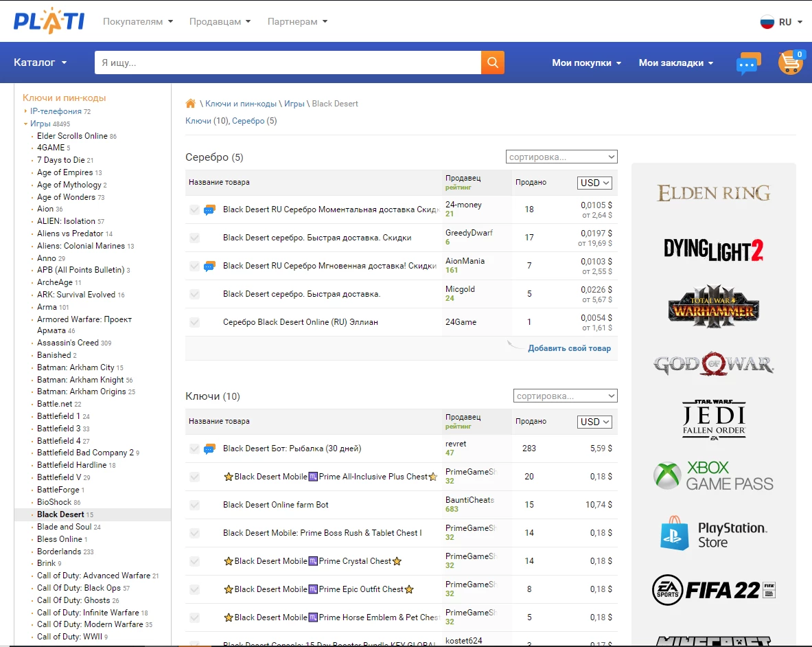812x647 pixels.
Task: Open the Total War Warhammer III banner
Action: click(x=714, y=306)
